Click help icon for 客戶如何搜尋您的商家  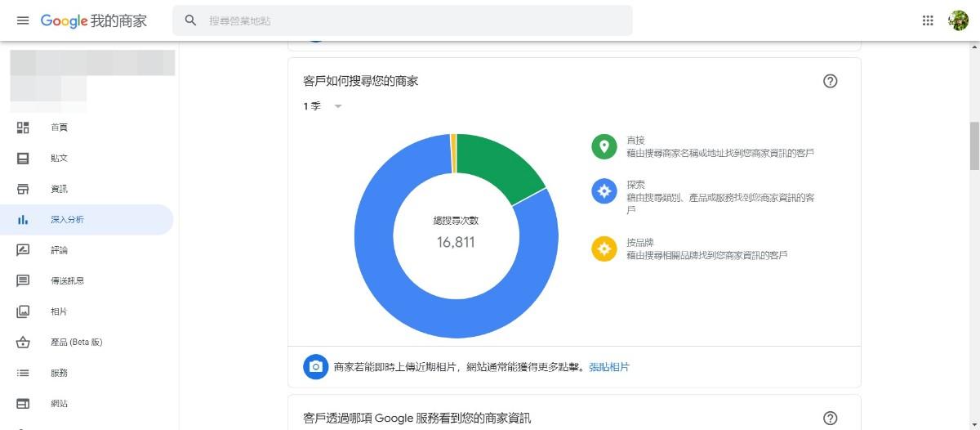tap(831, 81)
